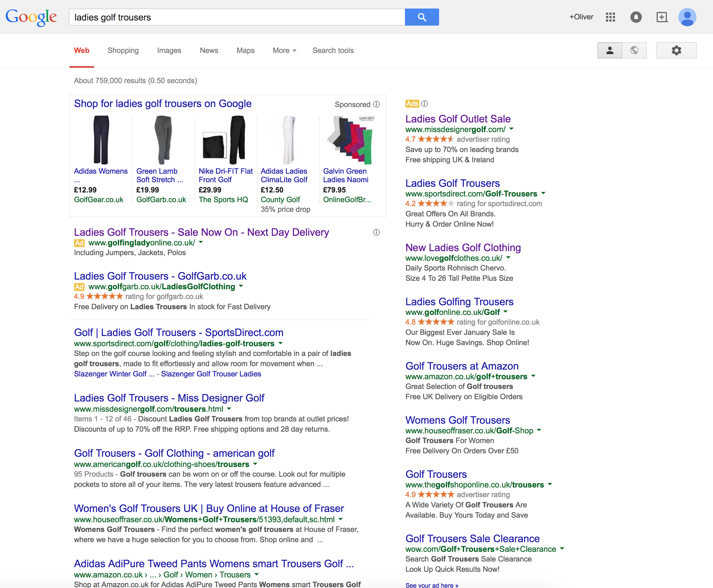Open Green Lamb Soft Stretch thumbnail
The image size is (713, 588).
[163, 140]
